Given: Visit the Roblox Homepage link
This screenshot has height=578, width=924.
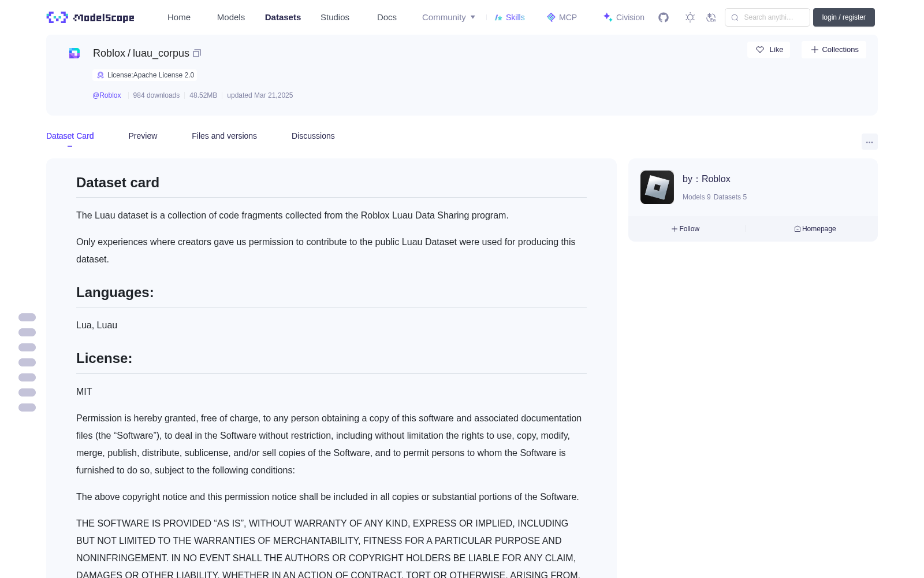Looking at the screenshot, I should tap(815, 229).
